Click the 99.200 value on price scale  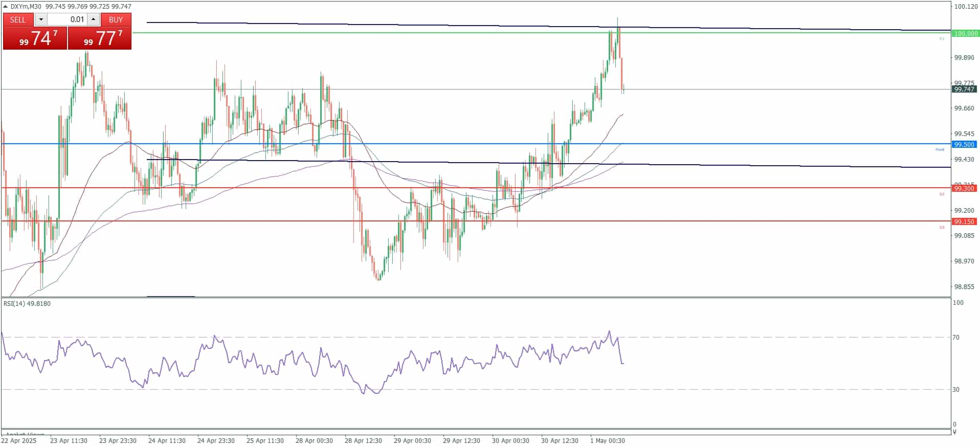tap(965, 211)
